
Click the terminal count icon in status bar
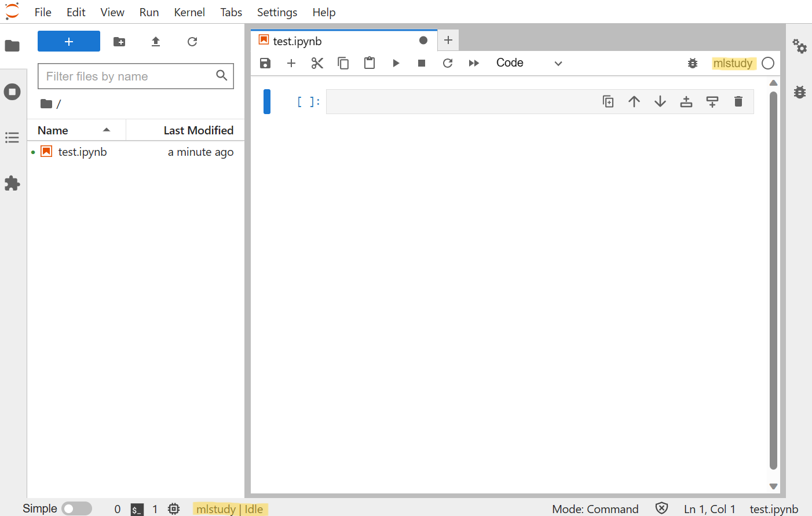click(137, 509)
